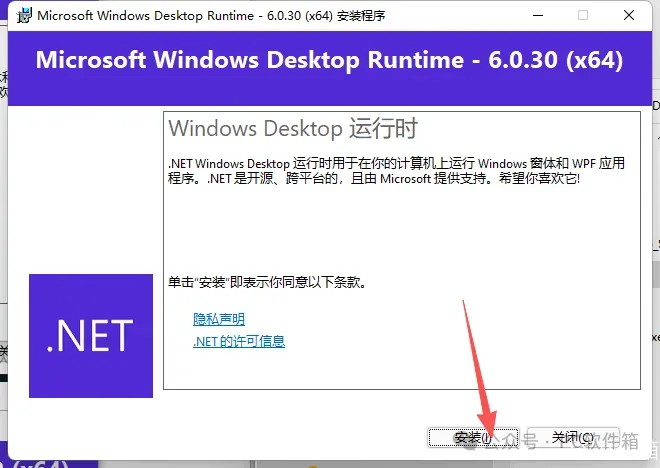This screenshot has width=660, height=468.
Task: Click the purple .NET logo
Action: click(91, 336)
